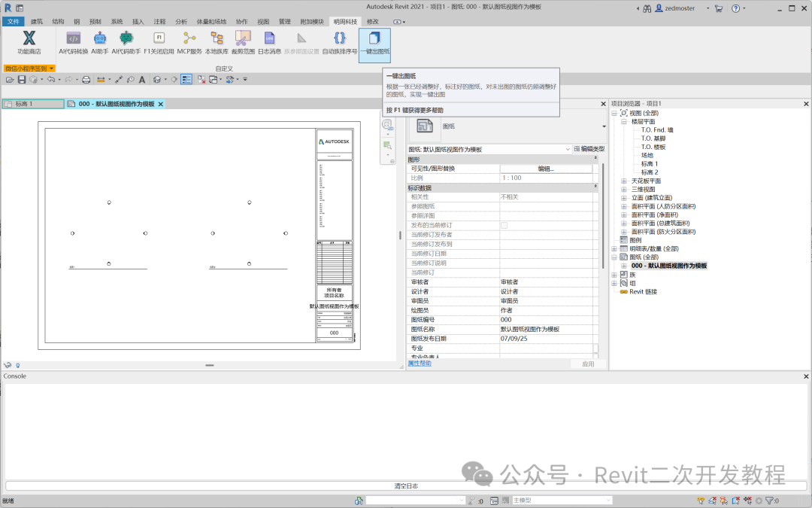The image size is (812, 508).
Task: Close the 000 - 默认图纸视图作为模板 view tab
Action: click(x=161, y=104)
